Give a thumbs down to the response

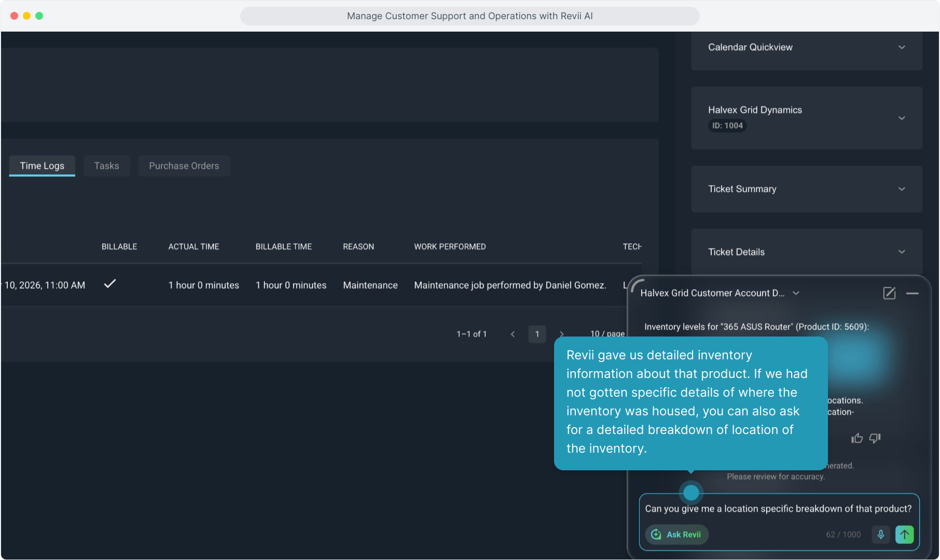pyautogui.click(x=875, y=439)
